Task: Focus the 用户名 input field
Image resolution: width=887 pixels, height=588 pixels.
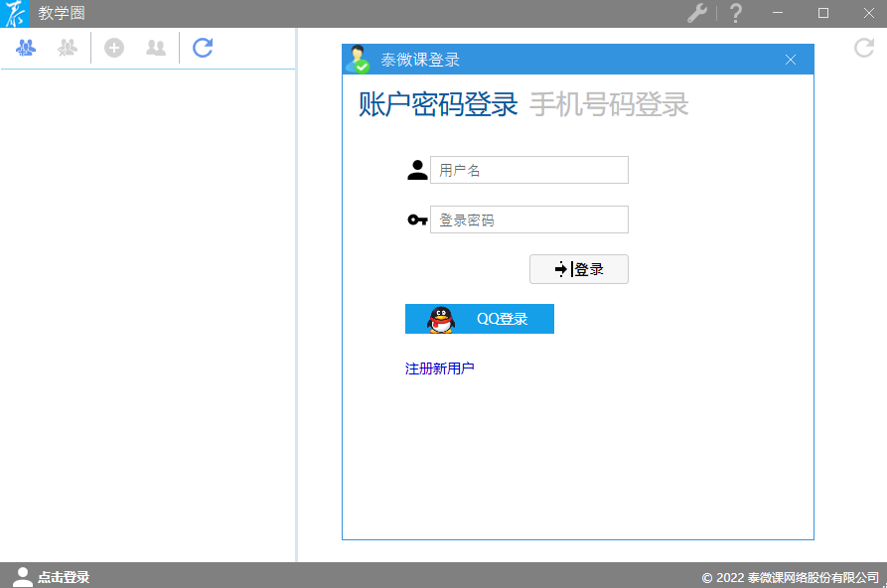Action: coord(528,170)
